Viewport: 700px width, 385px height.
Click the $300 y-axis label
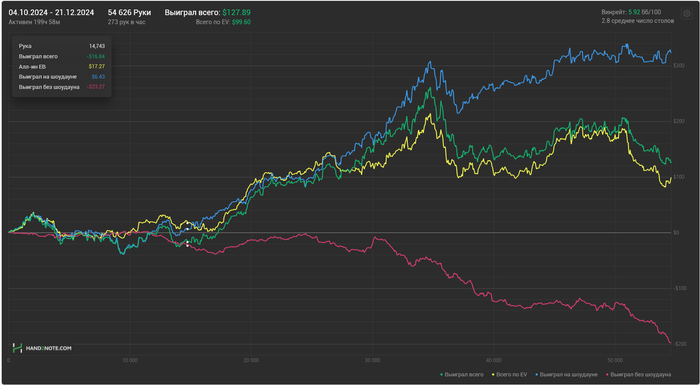tap(679, 66)
